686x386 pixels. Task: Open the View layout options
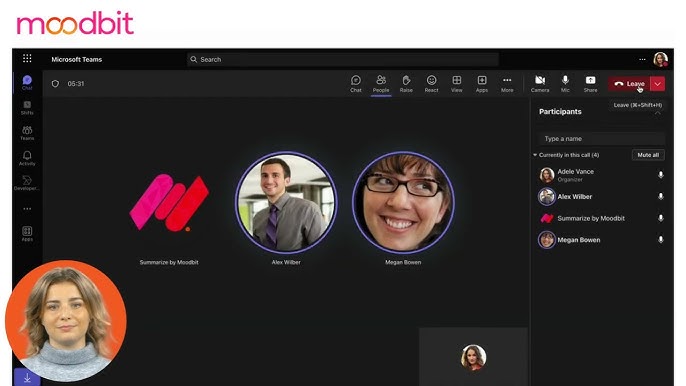(x=457, y=84)
